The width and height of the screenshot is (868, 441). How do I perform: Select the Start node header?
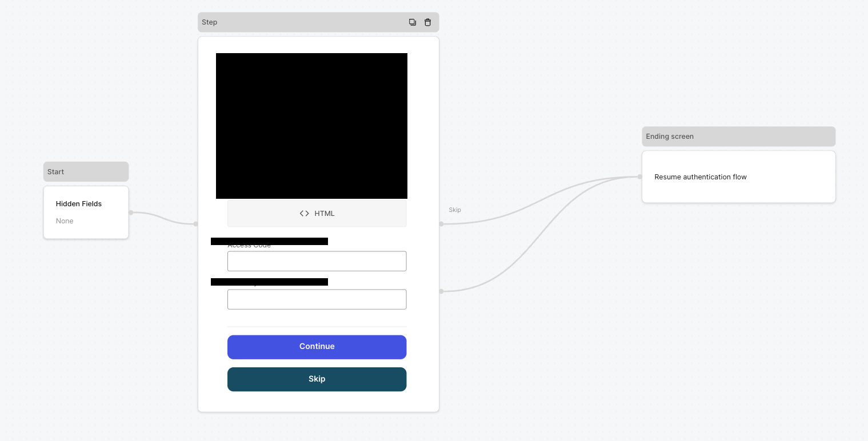point(86,172)
